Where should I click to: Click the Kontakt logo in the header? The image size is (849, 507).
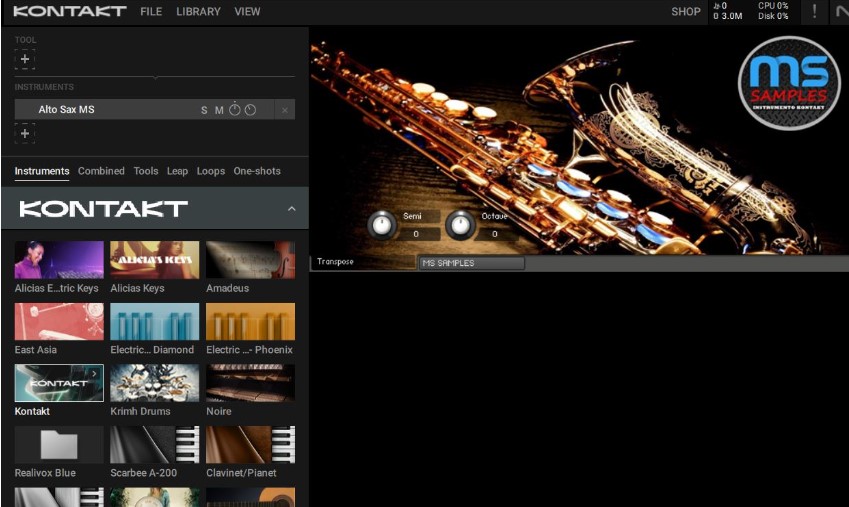tap(70, 11)
